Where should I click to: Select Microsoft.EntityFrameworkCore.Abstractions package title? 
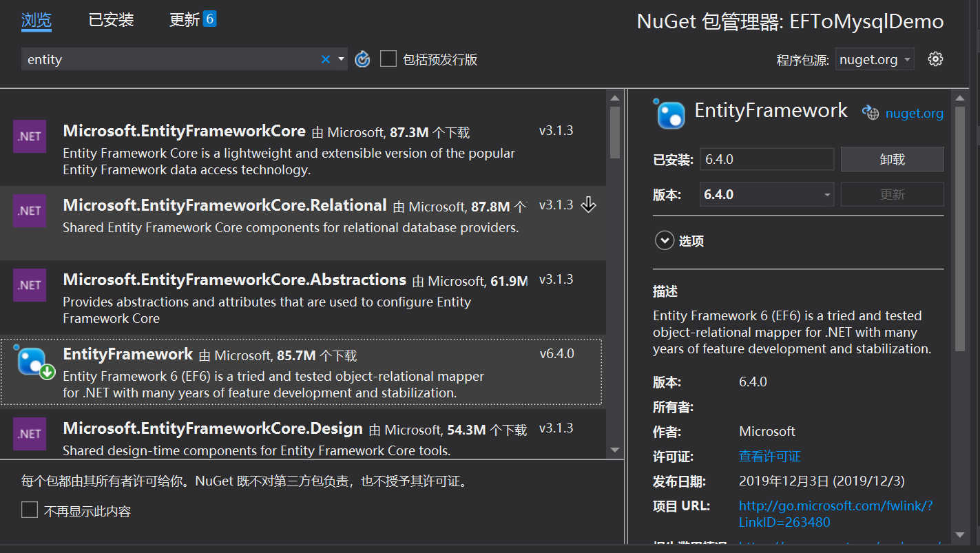(x=234, y=280)
